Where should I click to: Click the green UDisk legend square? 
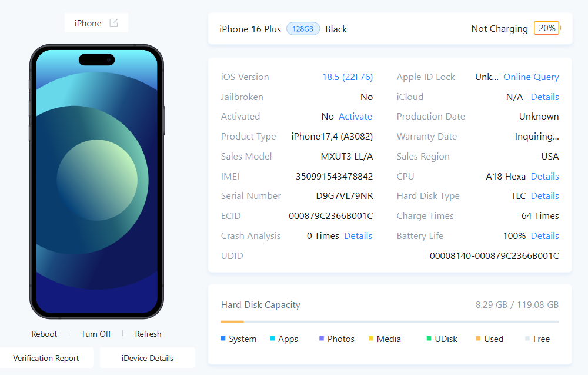tap(429, 339)
